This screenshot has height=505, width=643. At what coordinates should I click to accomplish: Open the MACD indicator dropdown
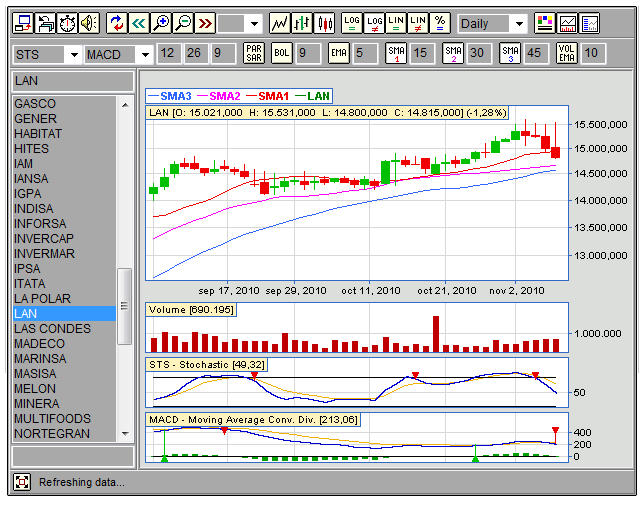point(144,54)
